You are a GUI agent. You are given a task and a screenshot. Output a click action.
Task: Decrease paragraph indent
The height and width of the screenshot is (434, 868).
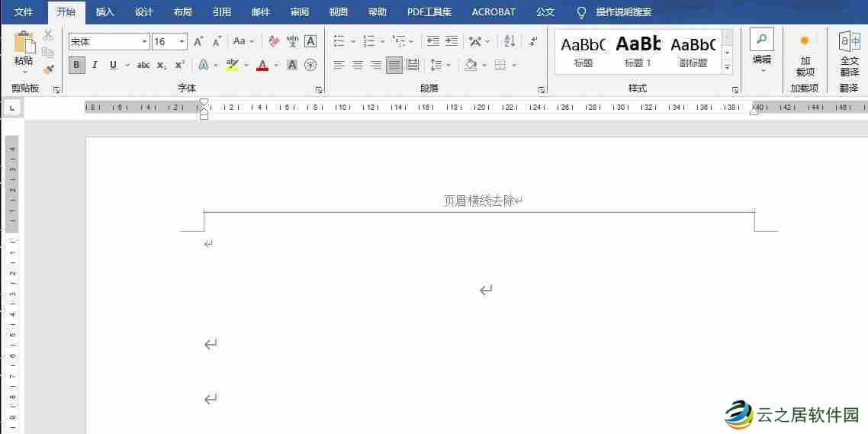pos(433,41)
